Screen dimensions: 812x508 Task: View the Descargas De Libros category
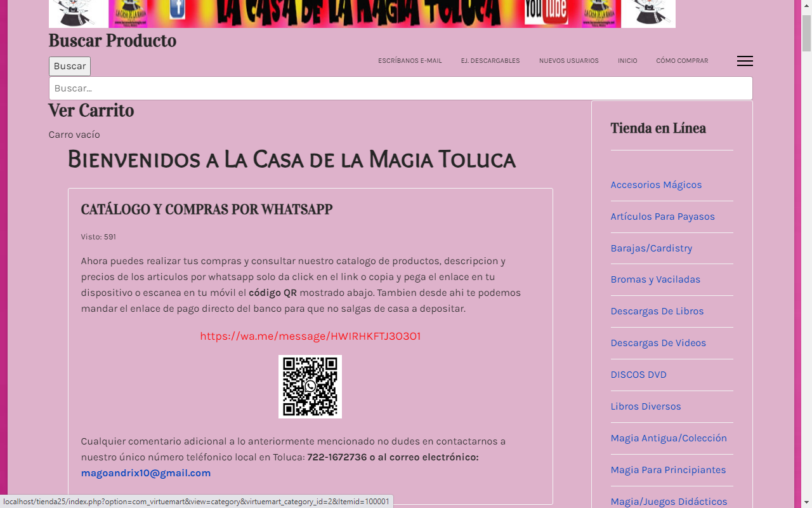coord(657,311)
